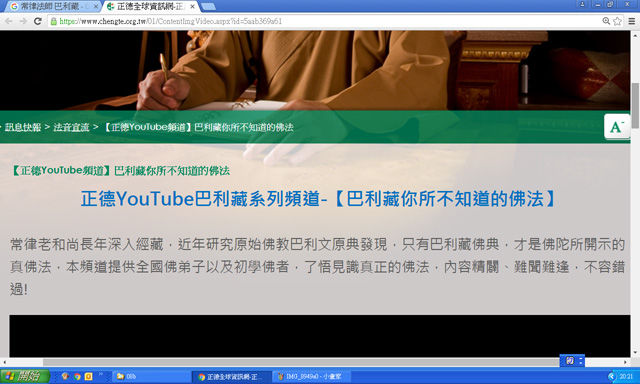Open the Windows 開始 Start button
The height and width of the screenshot is (384, 640).
(24, 376)
